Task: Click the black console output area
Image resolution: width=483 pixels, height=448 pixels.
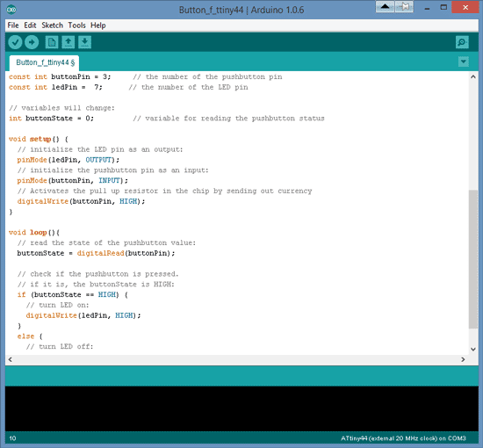Action: [x=241, y=408]
